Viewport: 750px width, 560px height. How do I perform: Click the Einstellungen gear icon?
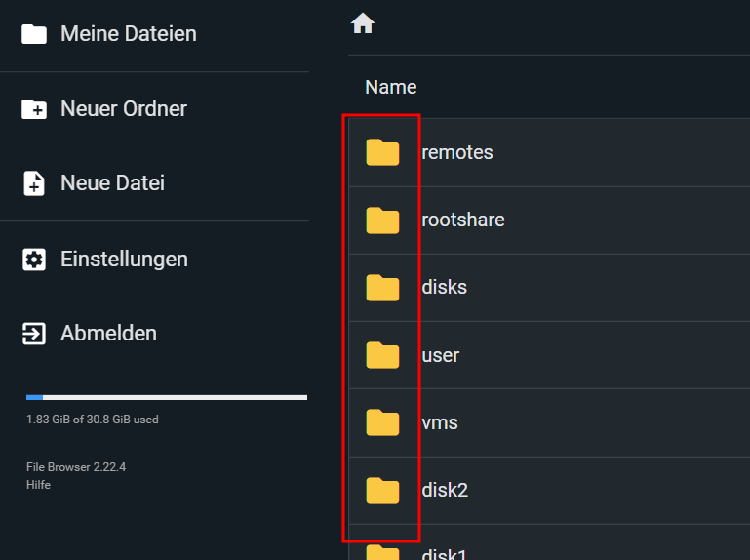tap(34, 260)
